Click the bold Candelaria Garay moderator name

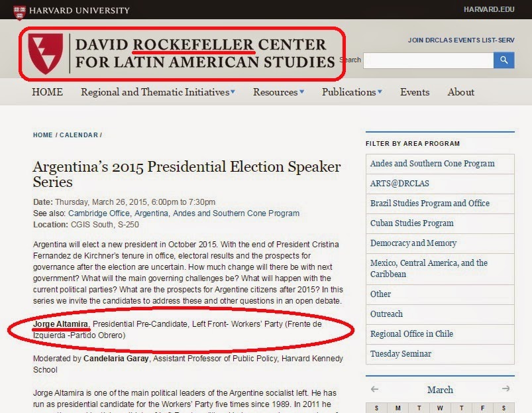(116, 359)
